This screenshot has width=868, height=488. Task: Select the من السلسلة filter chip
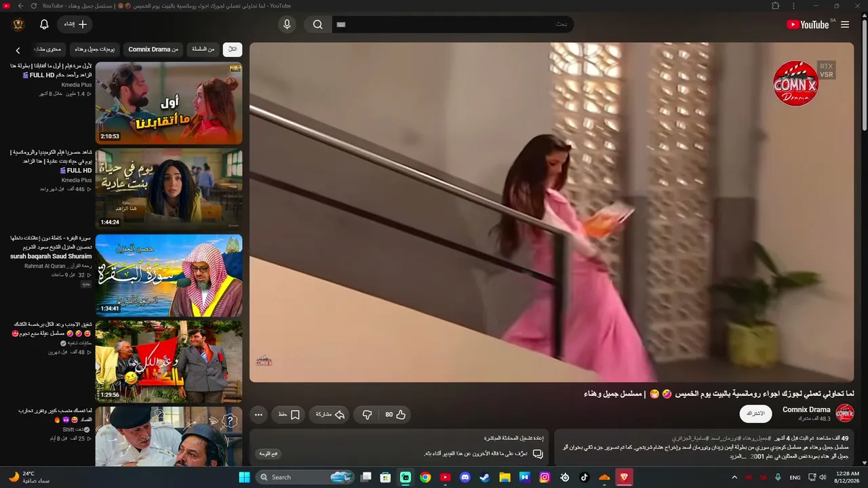pos(203,49)
